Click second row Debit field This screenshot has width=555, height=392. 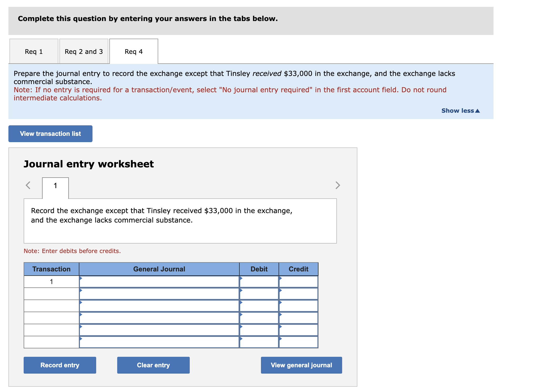coord(259,294)
